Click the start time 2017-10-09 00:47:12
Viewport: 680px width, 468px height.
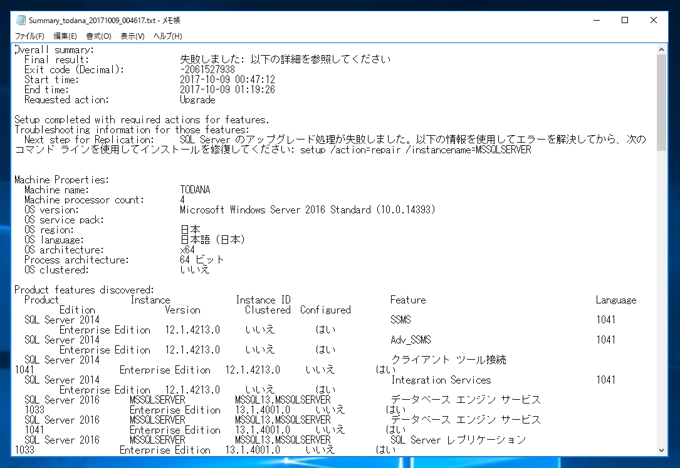(x=227, y=79)
